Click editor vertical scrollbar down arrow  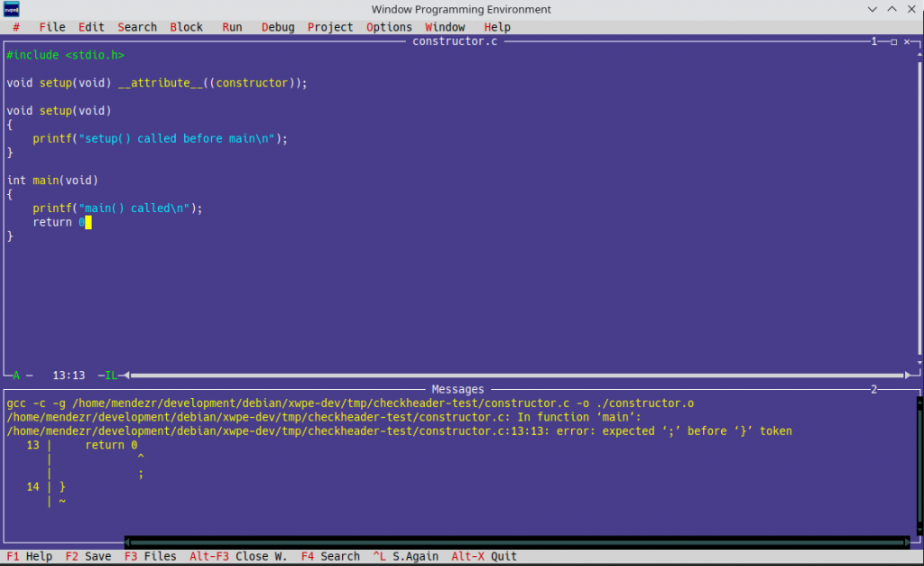coord(919,363)
